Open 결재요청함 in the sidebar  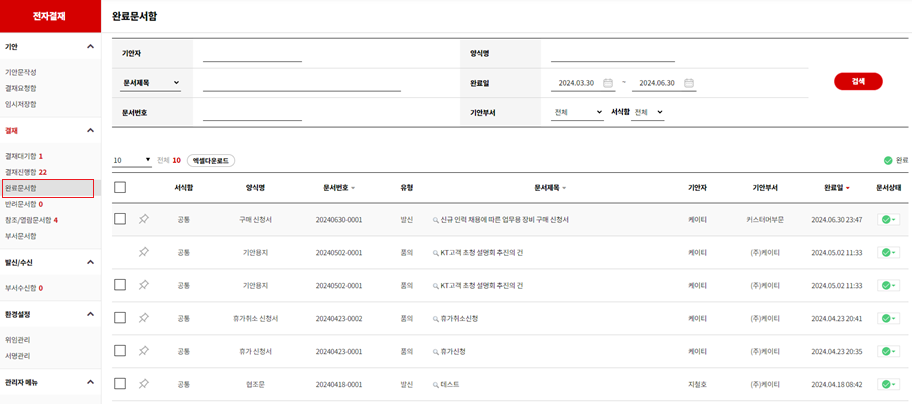tap(20, 88)
